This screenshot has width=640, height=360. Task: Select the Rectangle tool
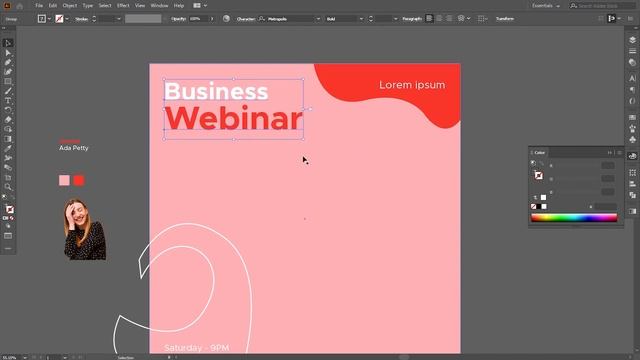(8, 82)
